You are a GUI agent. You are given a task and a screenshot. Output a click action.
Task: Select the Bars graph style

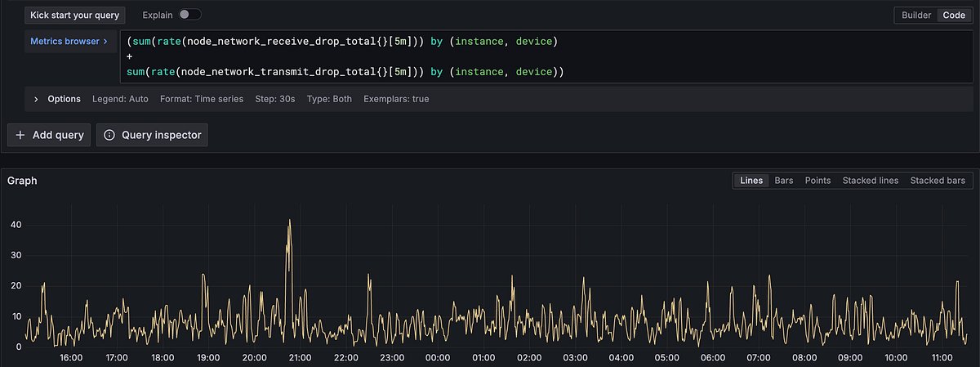click(783, 181)
